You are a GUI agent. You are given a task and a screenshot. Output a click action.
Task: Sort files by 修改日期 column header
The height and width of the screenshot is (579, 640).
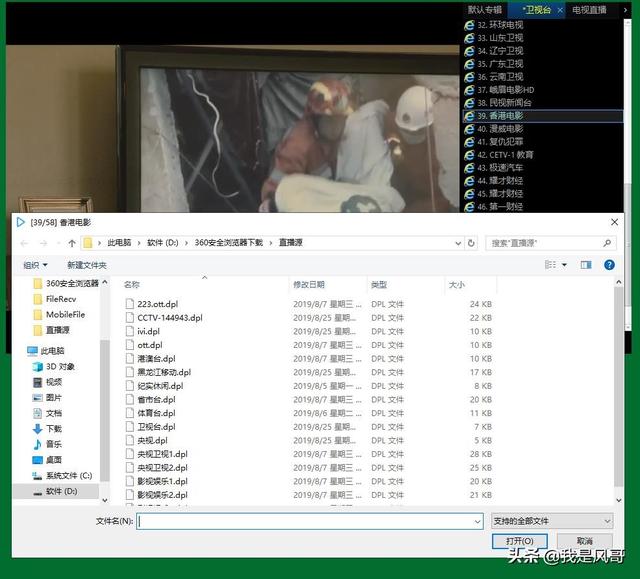point(309,285)
